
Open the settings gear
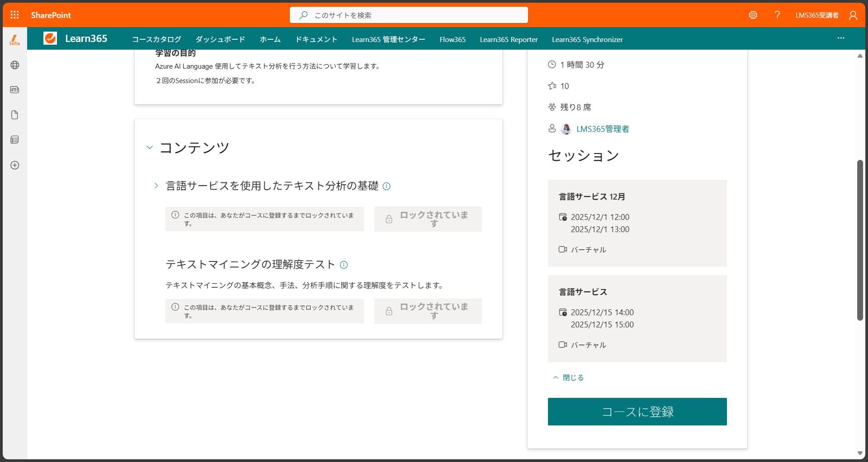coord(753,15)
